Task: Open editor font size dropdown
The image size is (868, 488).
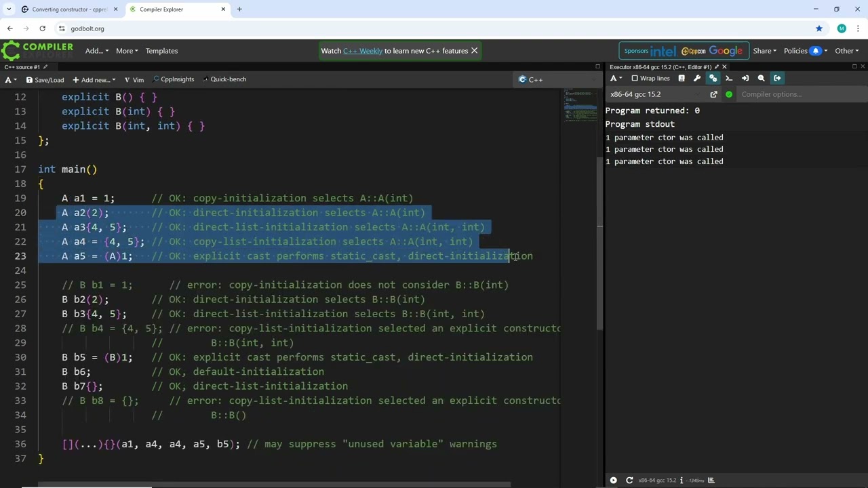Action: click(x=10, y=79)
